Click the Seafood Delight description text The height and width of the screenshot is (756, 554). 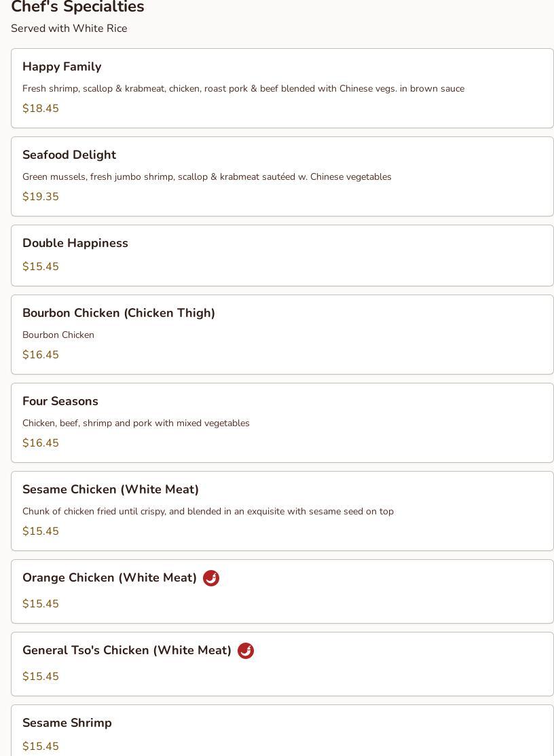coord(206,177)
